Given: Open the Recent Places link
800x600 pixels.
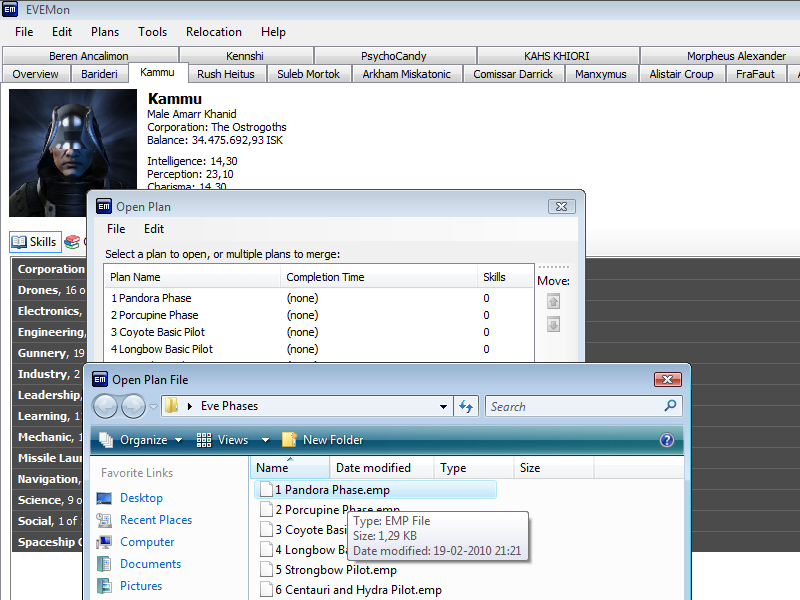Looking at the screenshot, I should point(156,520).
